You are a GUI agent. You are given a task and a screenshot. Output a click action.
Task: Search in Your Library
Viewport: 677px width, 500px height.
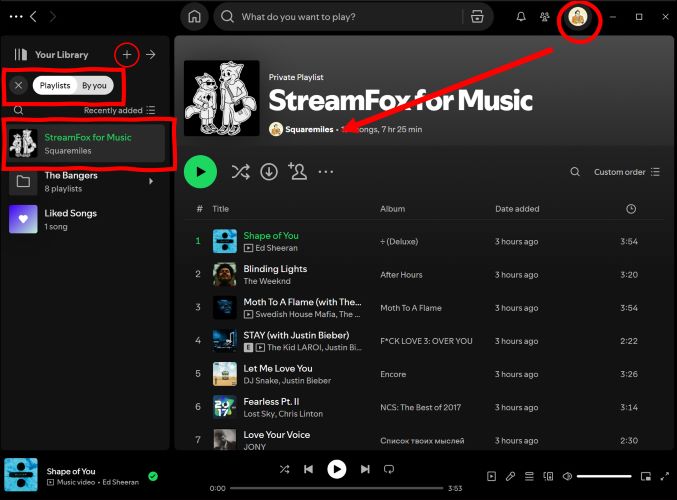(18, 110)
